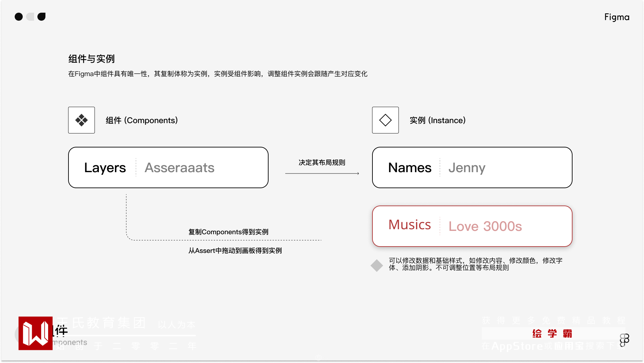Click the Love 3000s pink text
644x363 pixels.
485,226
